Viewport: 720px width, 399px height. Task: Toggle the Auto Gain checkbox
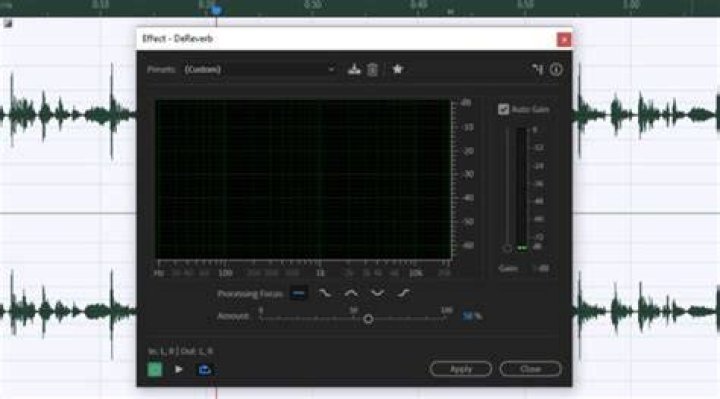[x=504, y=109]
